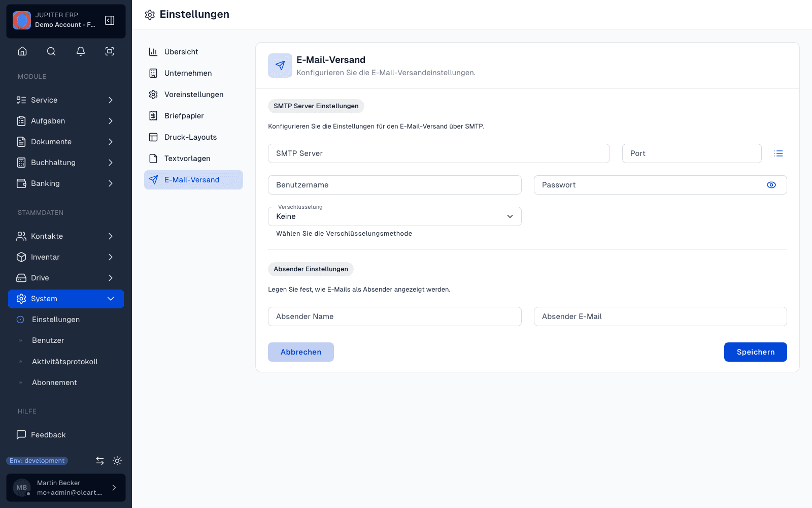The height and width of the screenshot is (508, 812).
Task: Collapse the System section chevron
Action: pos(111,299)
